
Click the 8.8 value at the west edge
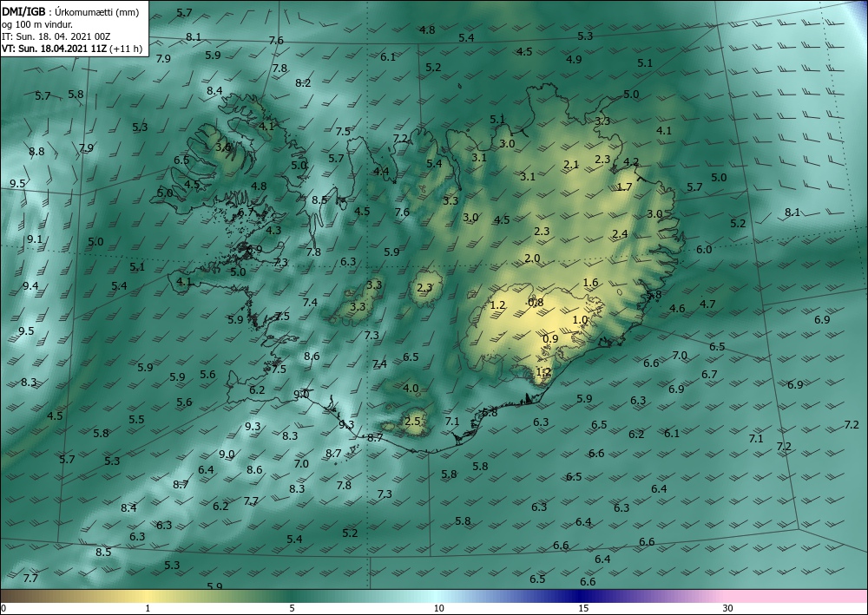36,152
